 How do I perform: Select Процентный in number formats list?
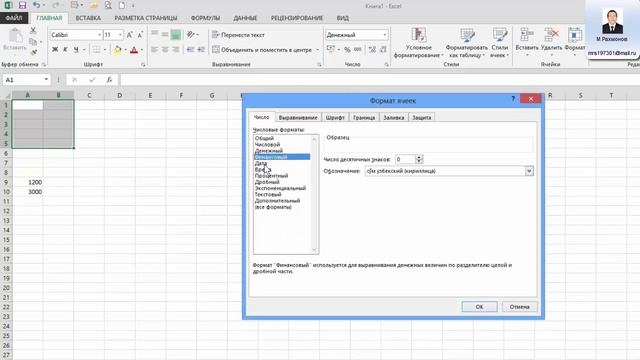[271, 176]
